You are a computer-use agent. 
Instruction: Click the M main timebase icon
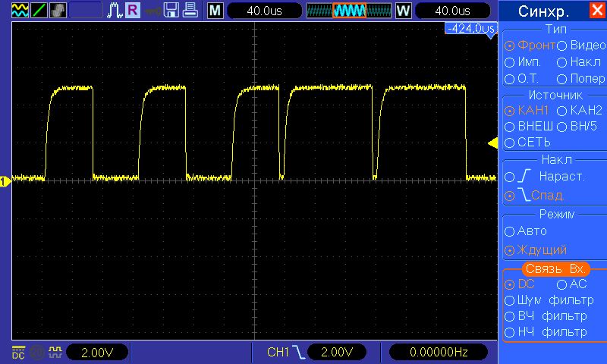tap(215, 11)
